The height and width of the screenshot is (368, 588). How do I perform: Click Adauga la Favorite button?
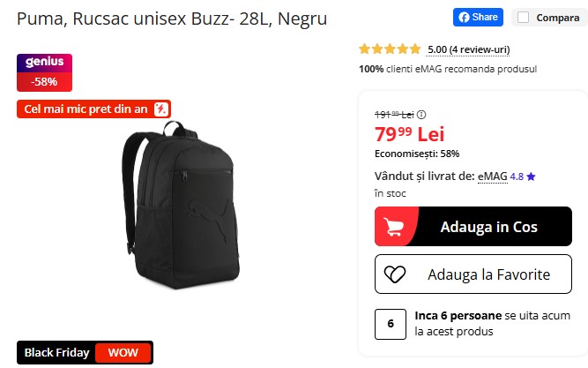pos(473,274)
